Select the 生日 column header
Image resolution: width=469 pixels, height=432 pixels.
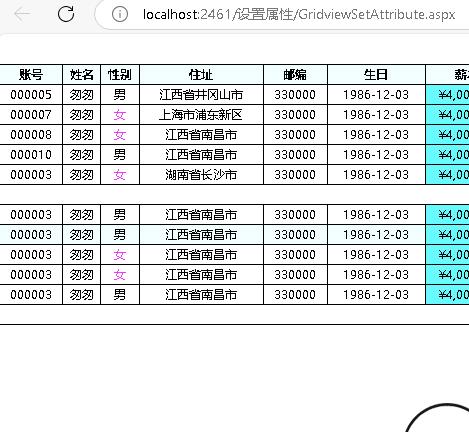(x=376, y=75)
